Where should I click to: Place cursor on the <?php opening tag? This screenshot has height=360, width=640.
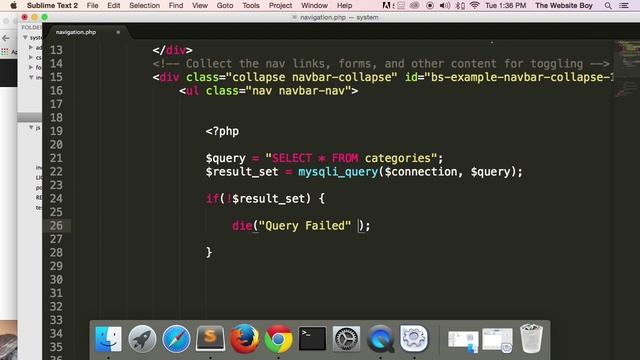[x=222, y=131]
